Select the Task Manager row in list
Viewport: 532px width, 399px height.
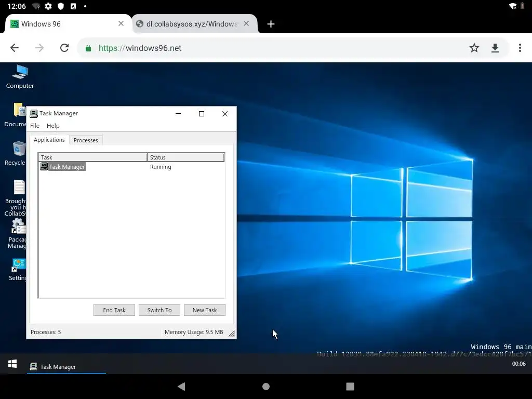click(131, 167)
